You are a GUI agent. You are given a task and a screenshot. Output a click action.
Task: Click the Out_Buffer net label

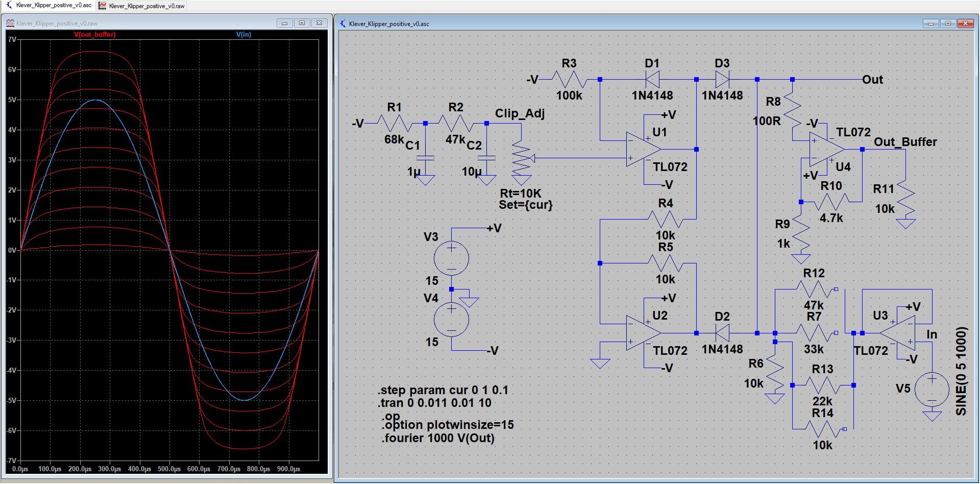click(x=905, y=142)
